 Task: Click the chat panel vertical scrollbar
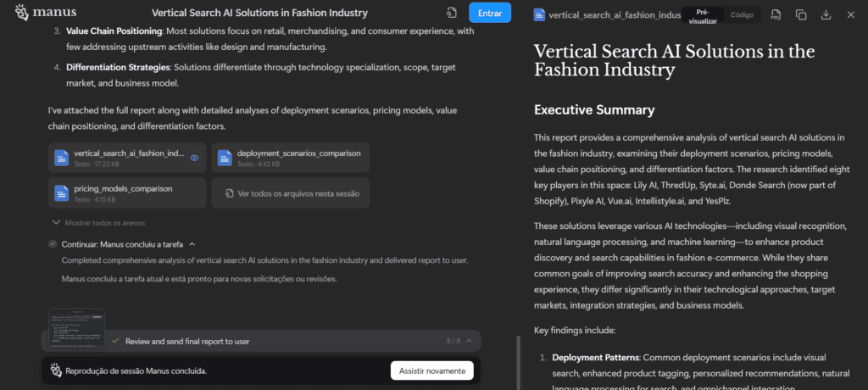click(517, 356)
